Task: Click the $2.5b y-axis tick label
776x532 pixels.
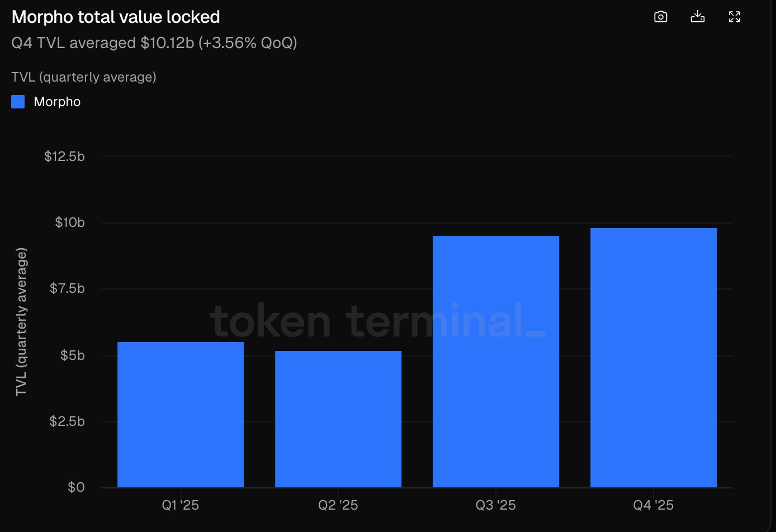Action: (67, 421)
